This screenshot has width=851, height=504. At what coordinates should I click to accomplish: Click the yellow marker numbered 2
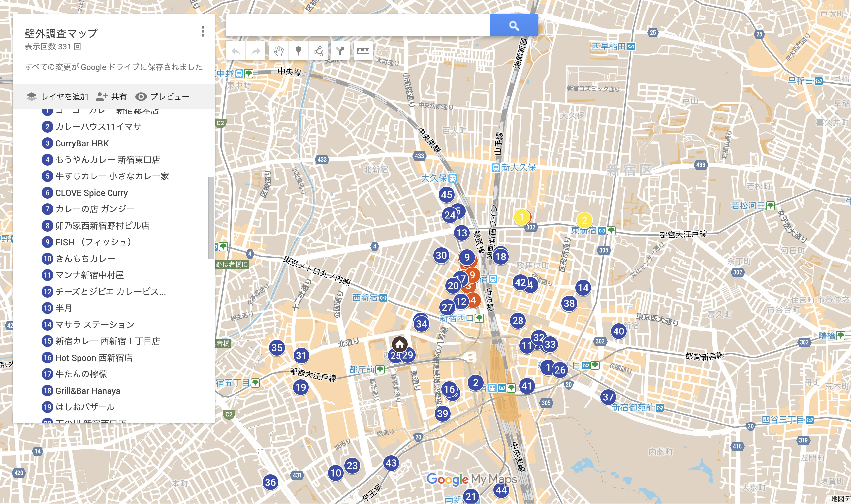584,220
